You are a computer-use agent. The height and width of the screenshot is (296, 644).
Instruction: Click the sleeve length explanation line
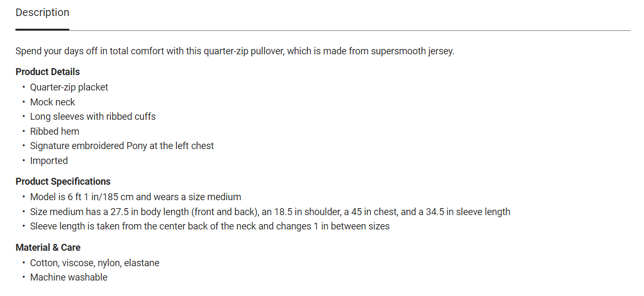[x=210, y=226]
